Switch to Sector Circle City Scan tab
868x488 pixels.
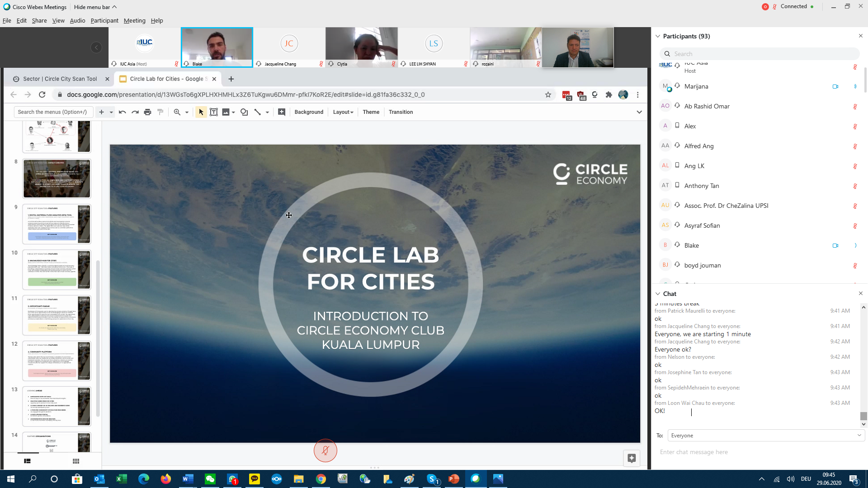[60, 79]
